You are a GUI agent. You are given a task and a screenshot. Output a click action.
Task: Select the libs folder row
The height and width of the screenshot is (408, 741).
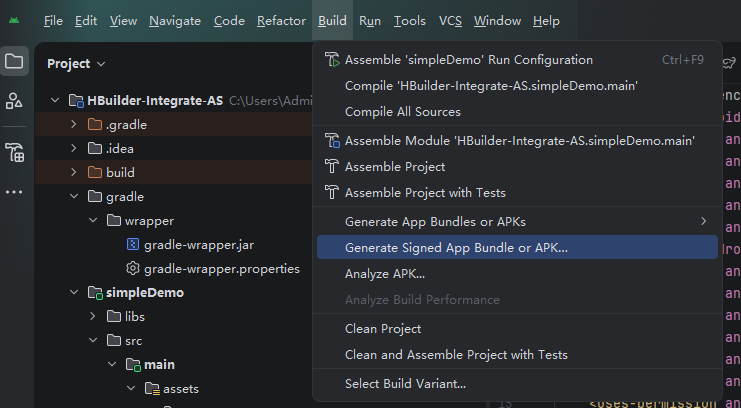[x=173, y=316]
